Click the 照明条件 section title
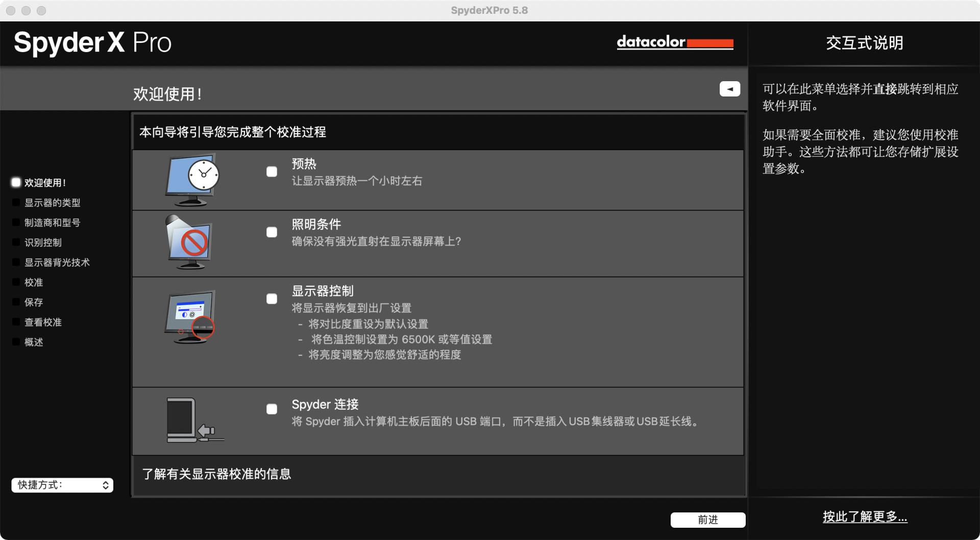The height and width of the screenshot is (540, 980). tap(316, 224)
